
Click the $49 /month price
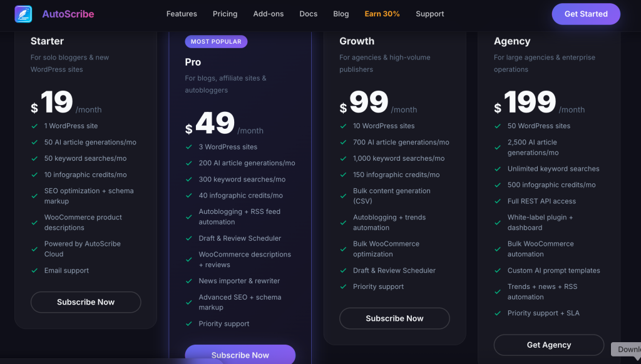pyautogui.click(x=224, y=123)
